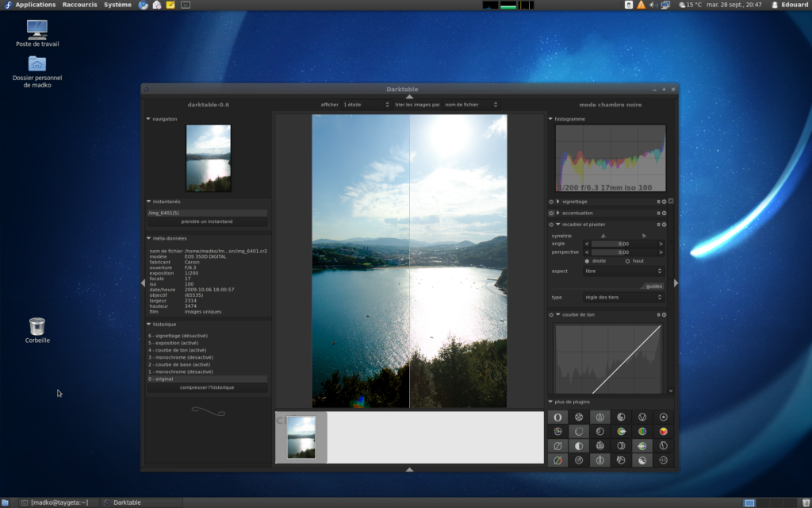The image size is (812, 508).
Task: Reset the courbe de ton module
Action: coord(665,314)
